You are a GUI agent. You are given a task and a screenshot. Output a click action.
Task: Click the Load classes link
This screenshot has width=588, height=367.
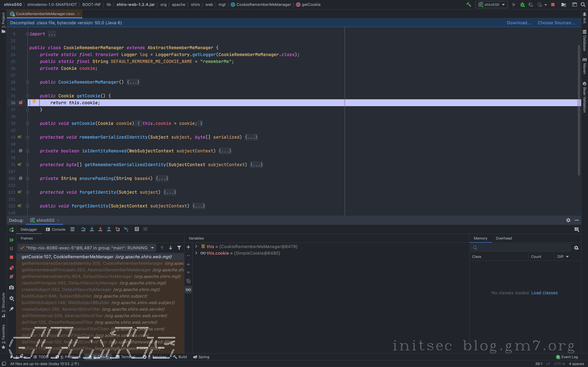coord(544,293)
